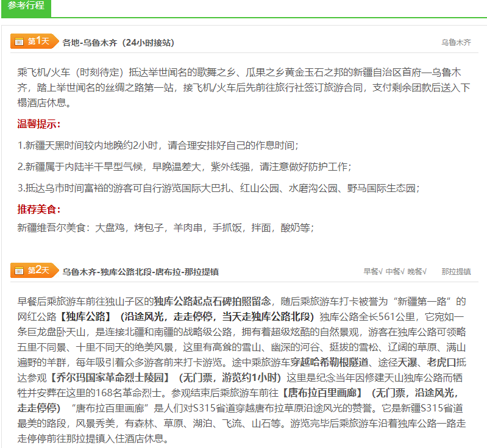Click the day 1 paragraph starting 乘飞机/火车
This screenshot has height=448, width=487.
coord(244,88)
